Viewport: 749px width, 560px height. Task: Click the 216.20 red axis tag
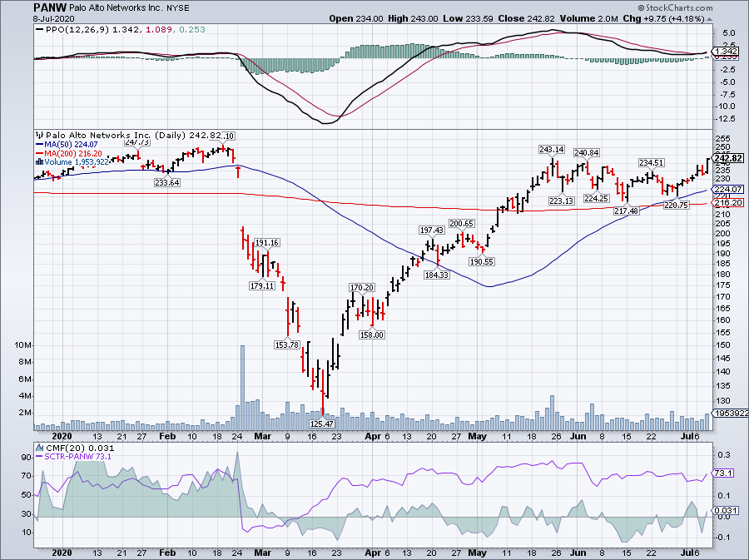[x=729, y=203]
